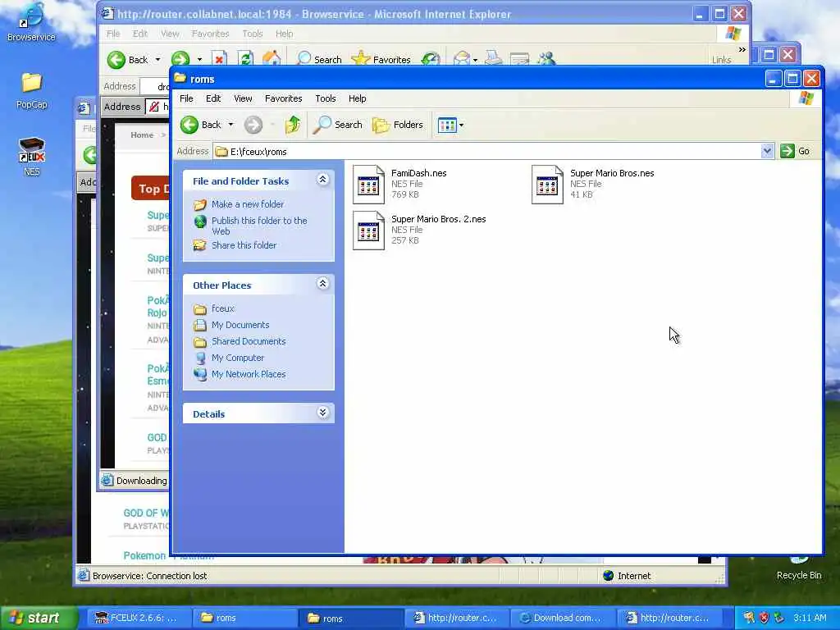Viewport: 840px width, 630px height.
Task: Open the fceux folder link
Action: point(223,308)
